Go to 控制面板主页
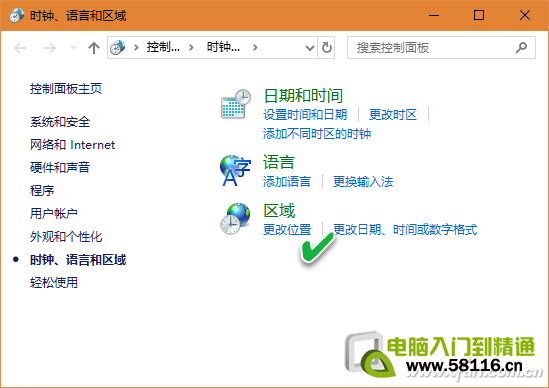Screen dimensions: 549x388 [66, 89]
